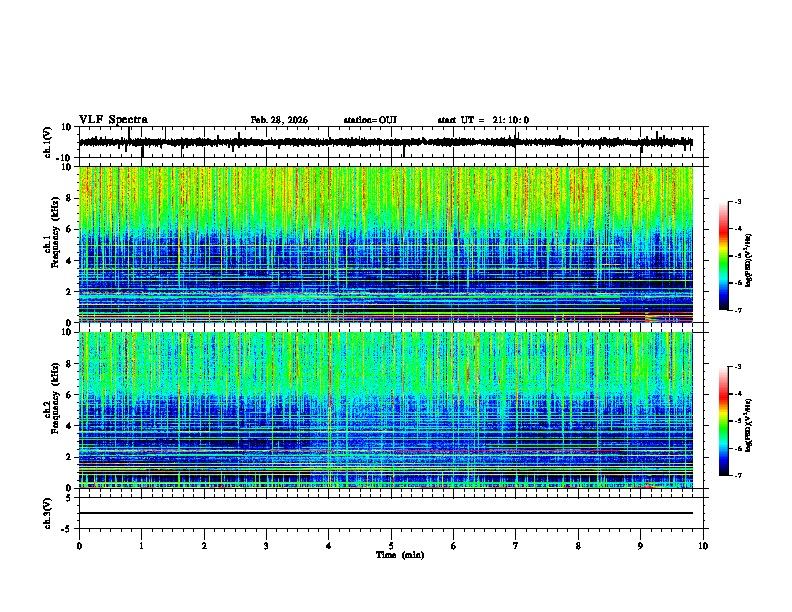
Task: Select the "ch.1(V)" axis label
Action: pos(48,142)
